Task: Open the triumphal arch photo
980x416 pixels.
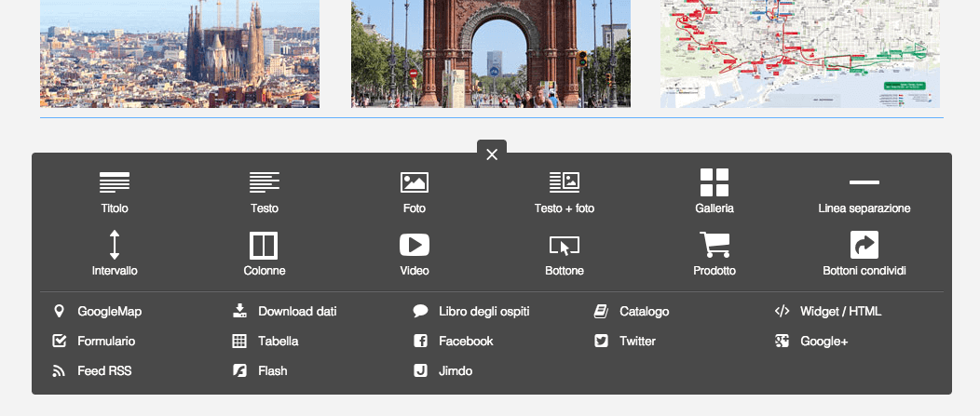Action: coord(491,54)
